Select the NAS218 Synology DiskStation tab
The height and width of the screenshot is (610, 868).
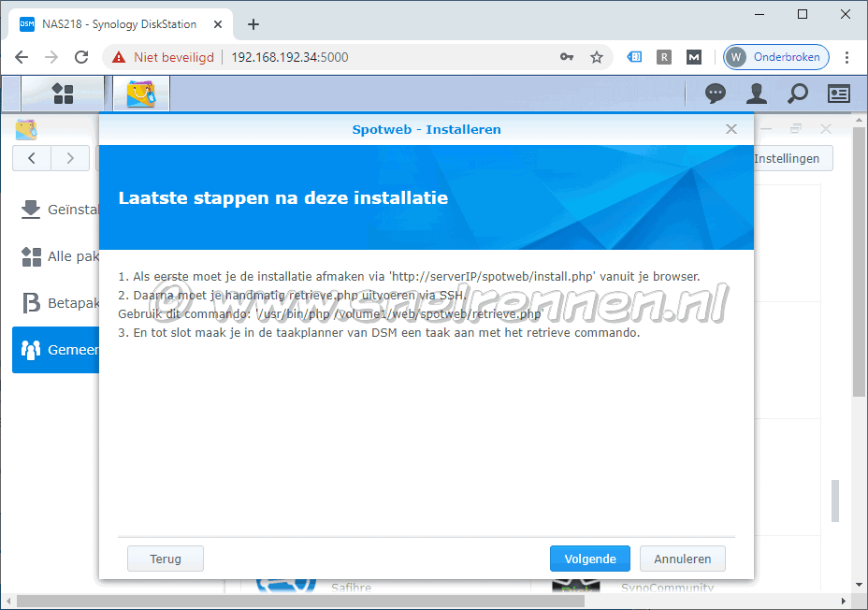pos(119,24)
